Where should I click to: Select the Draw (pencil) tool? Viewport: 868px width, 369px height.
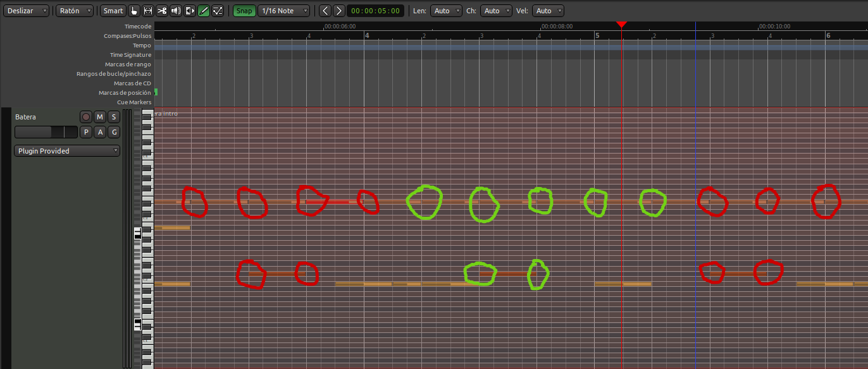pos(204,11)
